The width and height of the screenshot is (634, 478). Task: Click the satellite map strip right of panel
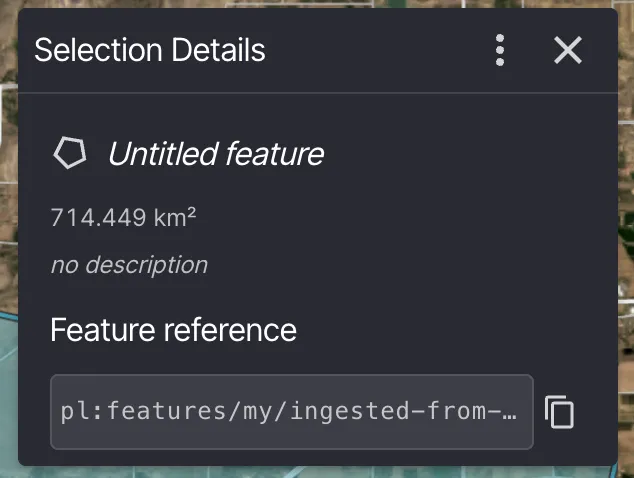[626, 243]
